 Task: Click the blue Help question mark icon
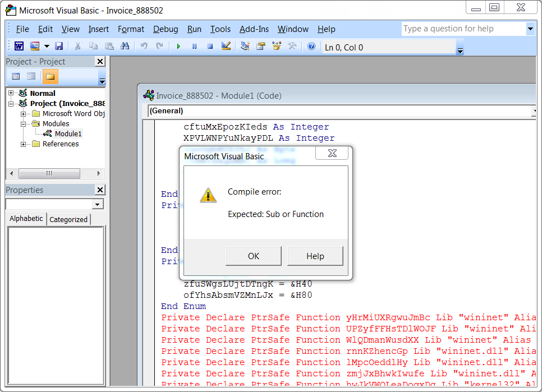[311, 46]
